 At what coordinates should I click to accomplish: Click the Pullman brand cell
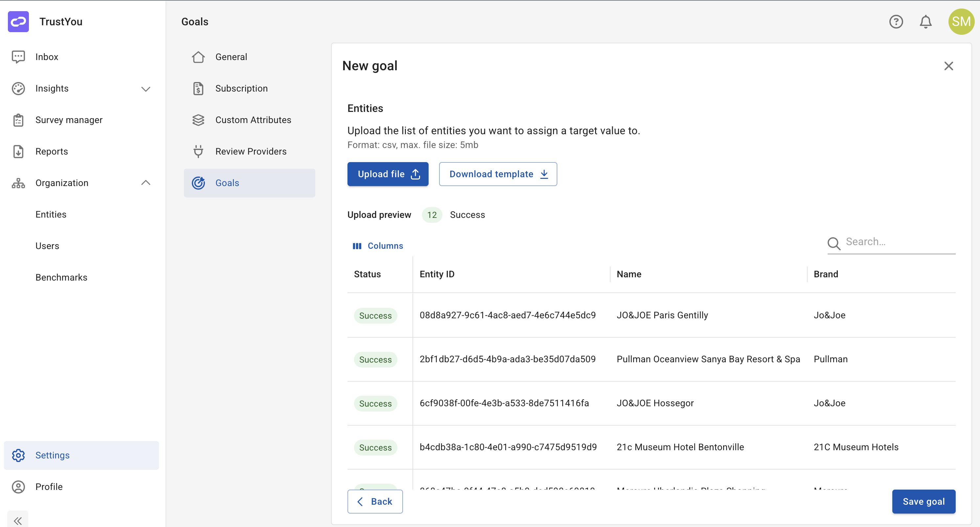pyautogui.click(x=831, y=359)
